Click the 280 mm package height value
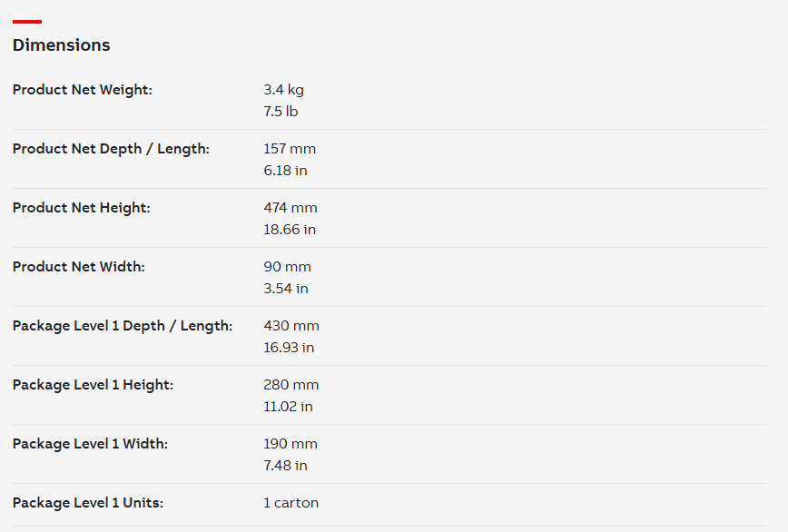788x532 pixels. pos(291,385)
